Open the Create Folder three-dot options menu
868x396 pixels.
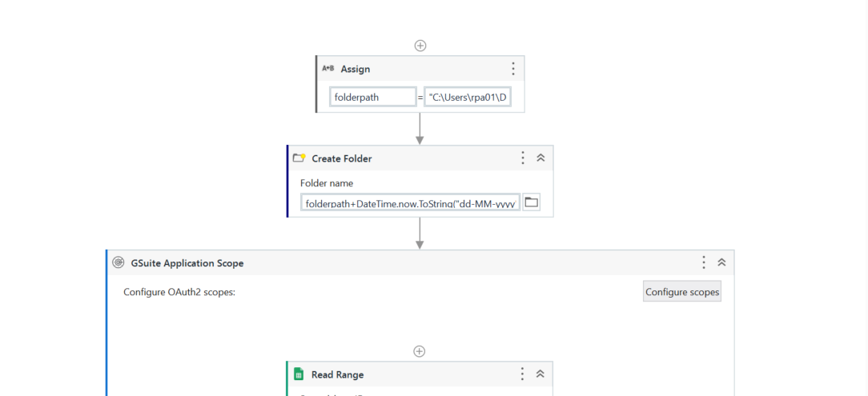[x=523, y=158]
